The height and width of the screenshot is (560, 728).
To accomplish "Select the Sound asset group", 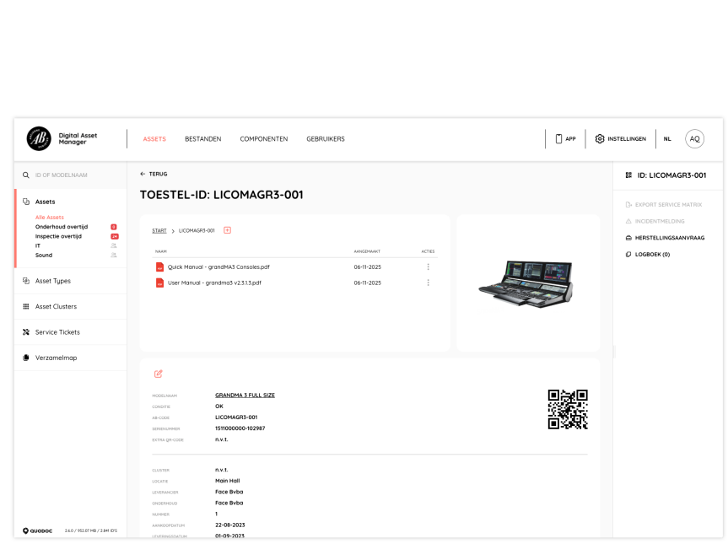I will 44,255.
